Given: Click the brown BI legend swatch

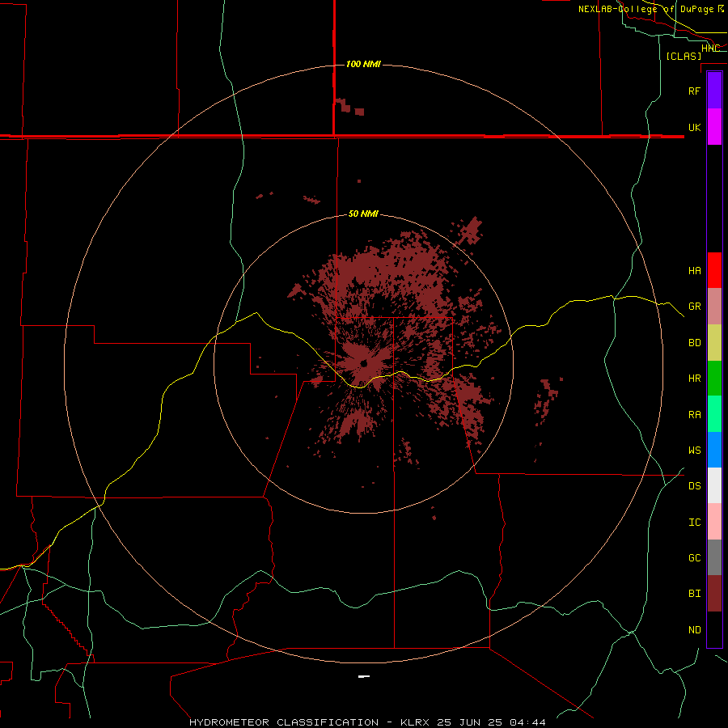Looking at the screenshot, I should [x=714, y=594].
